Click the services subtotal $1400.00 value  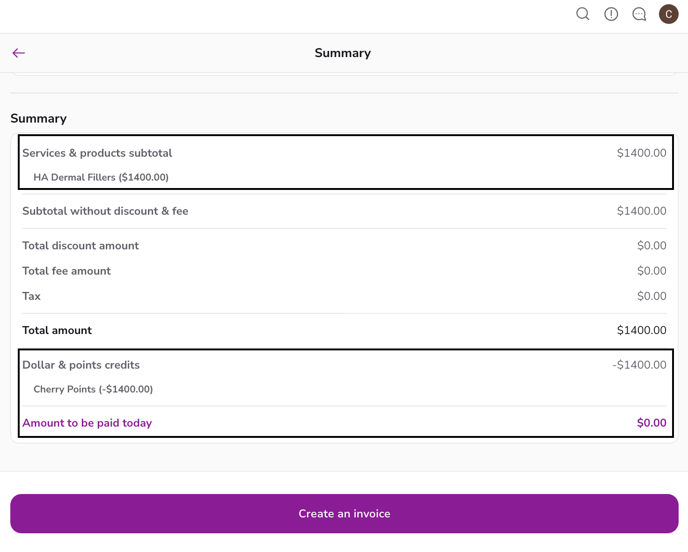(x=641, y=153)
